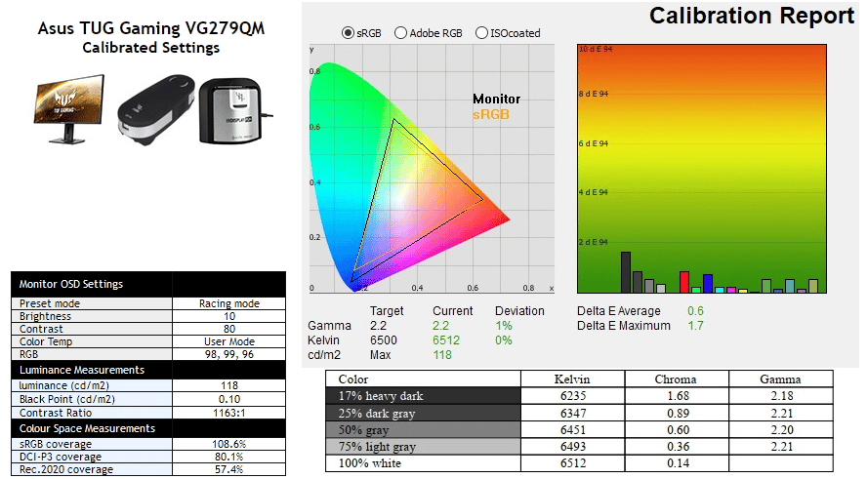Screen dimensions: 868x479
Task: Click the Contrast Ratio value 1163:1
Action: point(229,413)
